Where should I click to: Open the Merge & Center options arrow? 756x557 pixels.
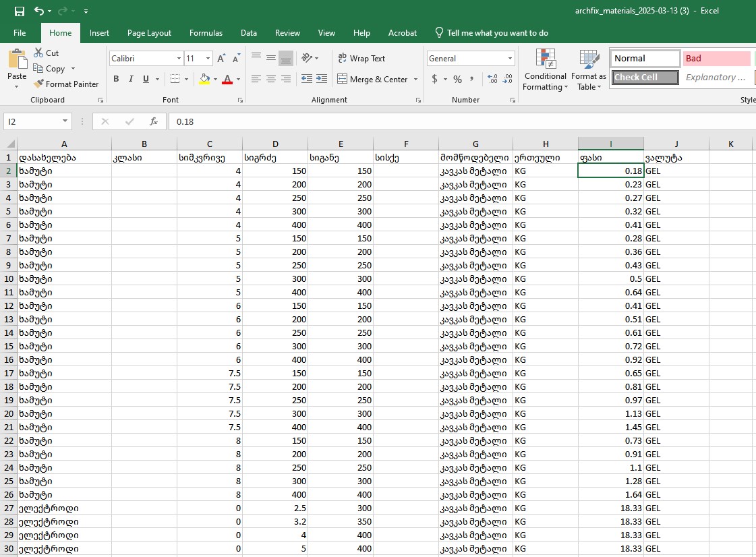415,79
